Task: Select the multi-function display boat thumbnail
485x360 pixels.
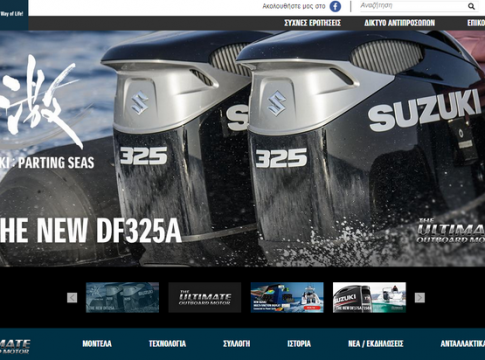Action: point(287,297)
